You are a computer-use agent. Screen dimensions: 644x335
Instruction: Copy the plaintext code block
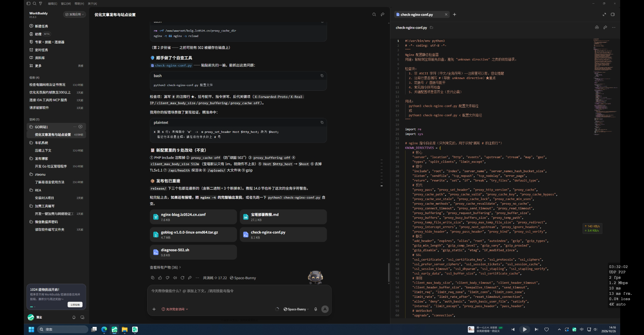tap(322, 123)
